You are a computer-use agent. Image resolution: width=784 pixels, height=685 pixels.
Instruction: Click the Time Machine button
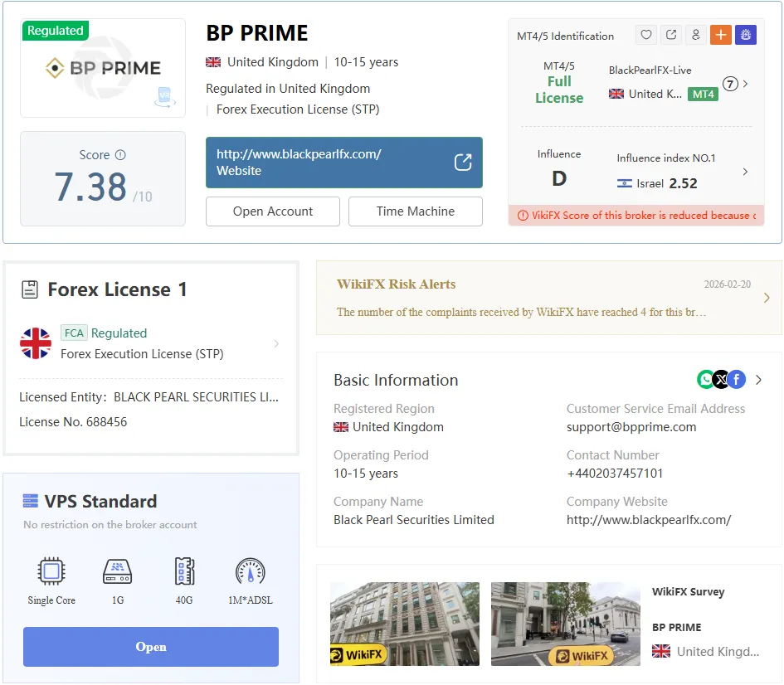416,211
